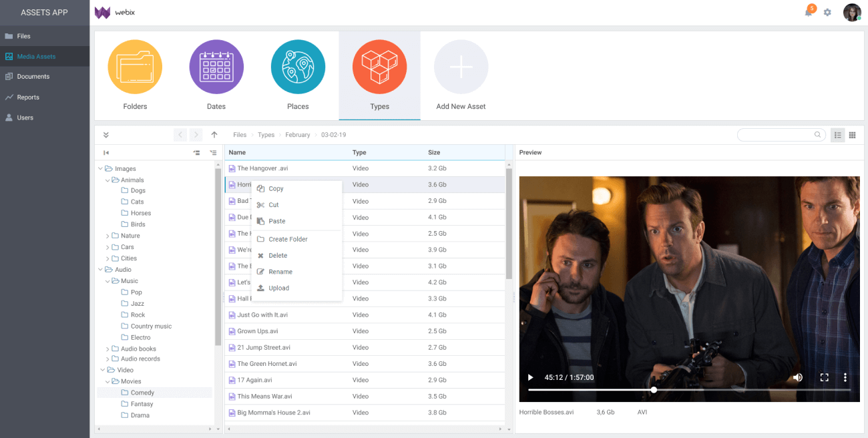Open the user avatar profile menu
The width and height of the screenshot is (868, 438).
pos(852,13)
